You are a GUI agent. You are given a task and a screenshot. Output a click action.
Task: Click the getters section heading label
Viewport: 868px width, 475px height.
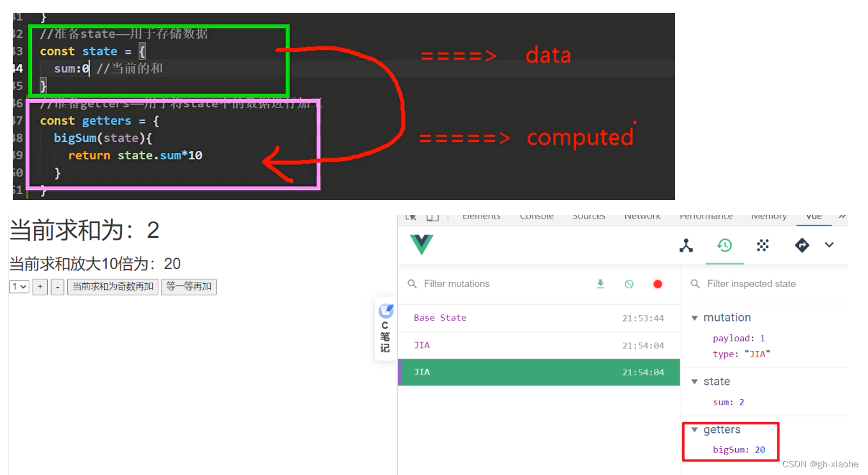click(722, 430)
